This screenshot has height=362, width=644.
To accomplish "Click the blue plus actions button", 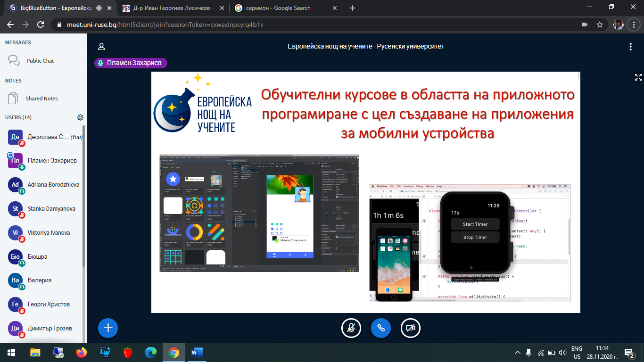I will pyautogui.click(x=108, y=328).
